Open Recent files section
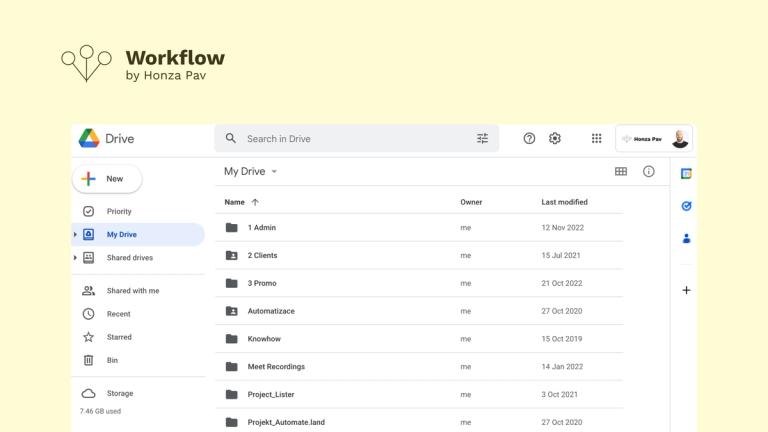Screen dimensions: 768x432 (119, 314)
